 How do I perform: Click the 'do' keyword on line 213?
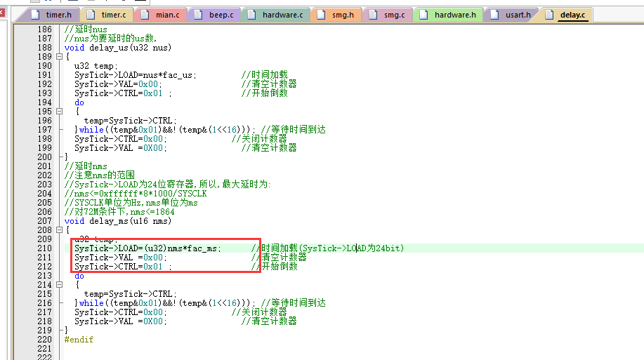coord(79,276)
